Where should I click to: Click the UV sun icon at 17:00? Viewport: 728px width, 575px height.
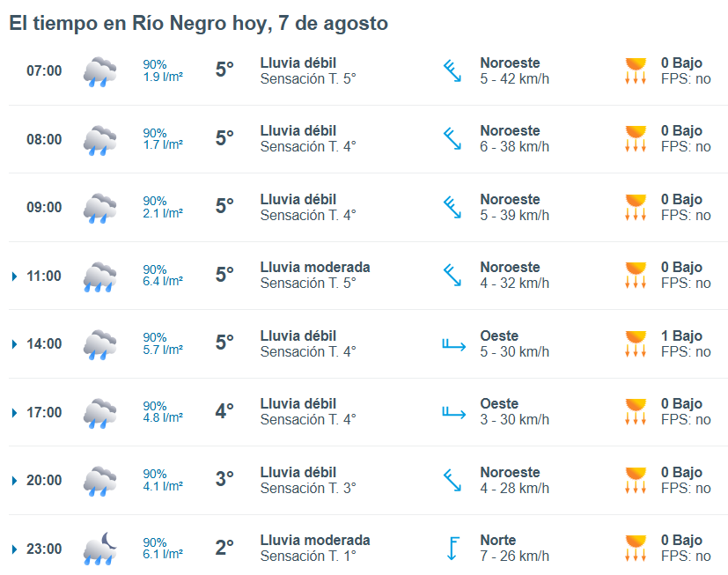(636, 411)
